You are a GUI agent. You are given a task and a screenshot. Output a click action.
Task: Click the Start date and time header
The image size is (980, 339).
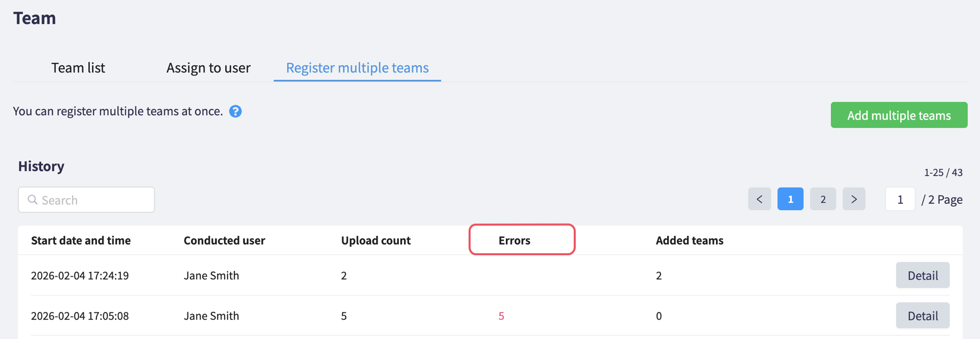(81, 240)
